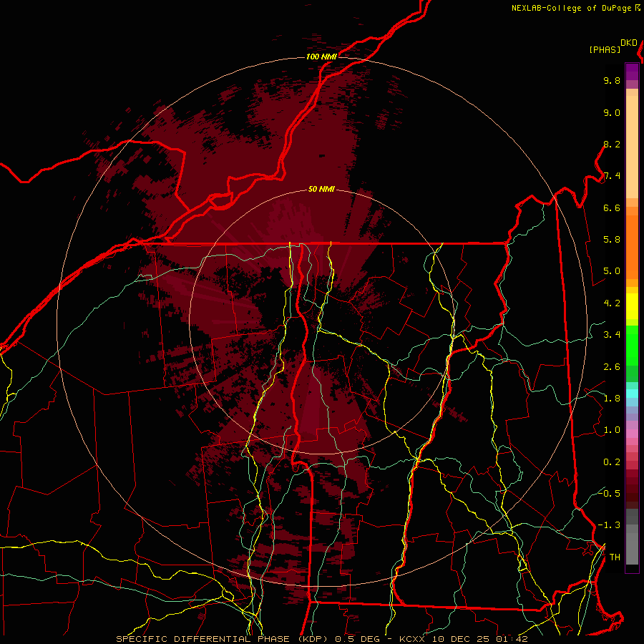Select the 9.8 scale value
644x644 pixels.
pos(612,80)
